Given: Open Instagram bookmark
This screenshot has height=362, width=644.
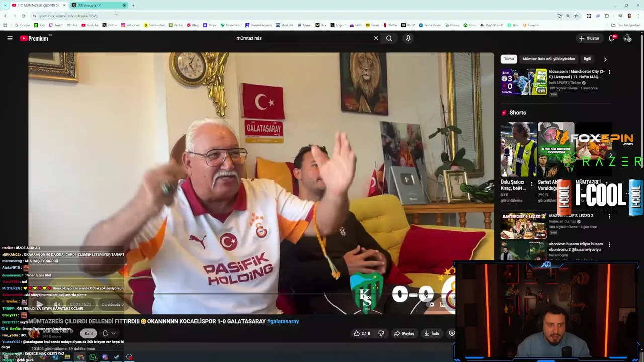Looking at the screenshot, I should click(130, 25).
